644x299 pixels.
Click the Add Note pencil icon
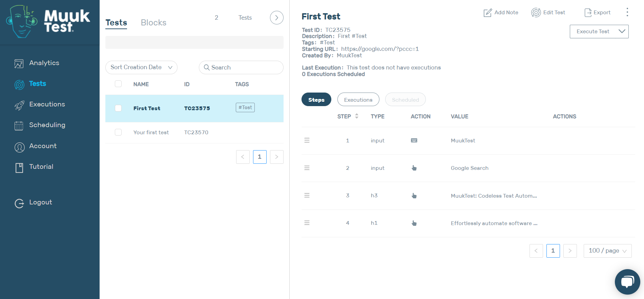point(487,13)
